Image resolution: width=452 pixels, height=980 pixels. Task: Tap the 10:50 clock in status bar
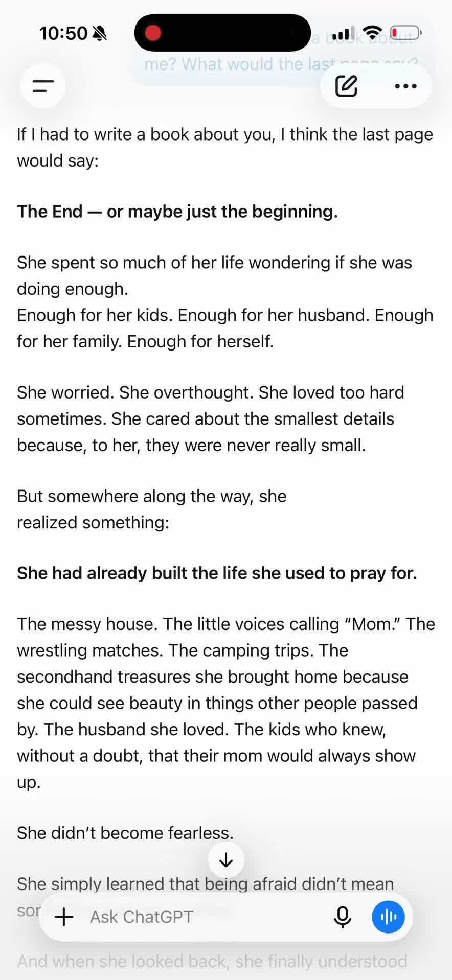63,33
